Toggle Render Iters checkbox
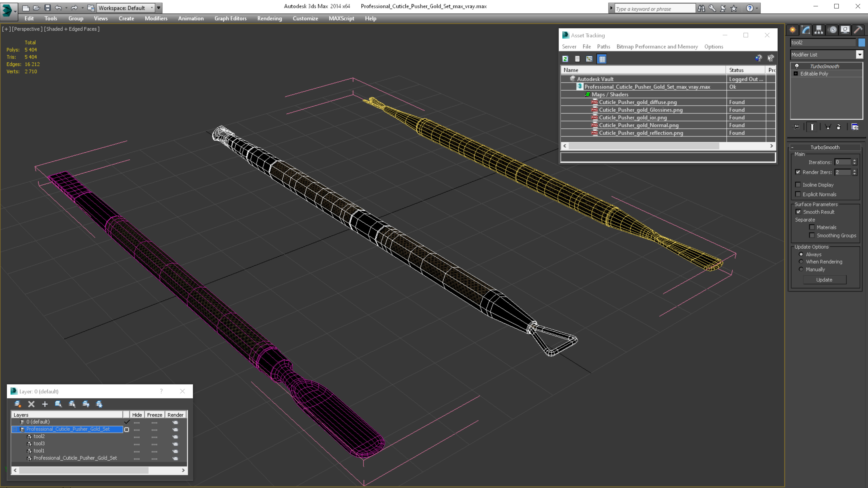 pyautogui.click(x=798, y=172)
